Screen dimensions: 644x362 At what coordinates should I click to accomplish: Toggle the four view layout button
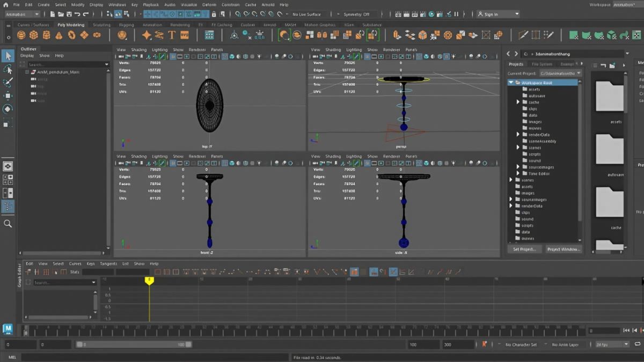pos(8,180)
